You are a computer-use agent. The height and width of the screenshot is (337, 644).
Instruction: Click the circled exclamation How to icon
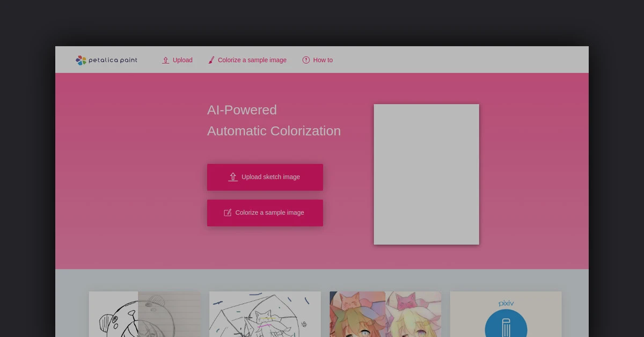306,60
